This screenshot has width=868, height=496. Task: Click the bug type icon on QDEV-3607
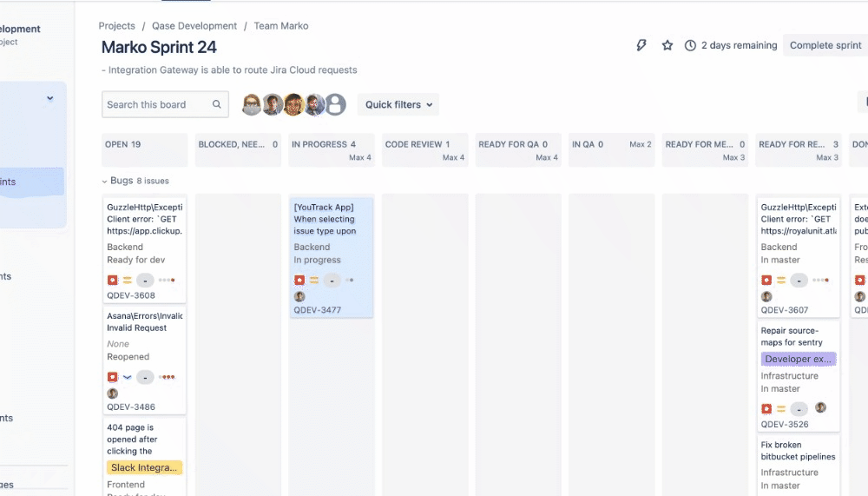[x=766, y=280]
